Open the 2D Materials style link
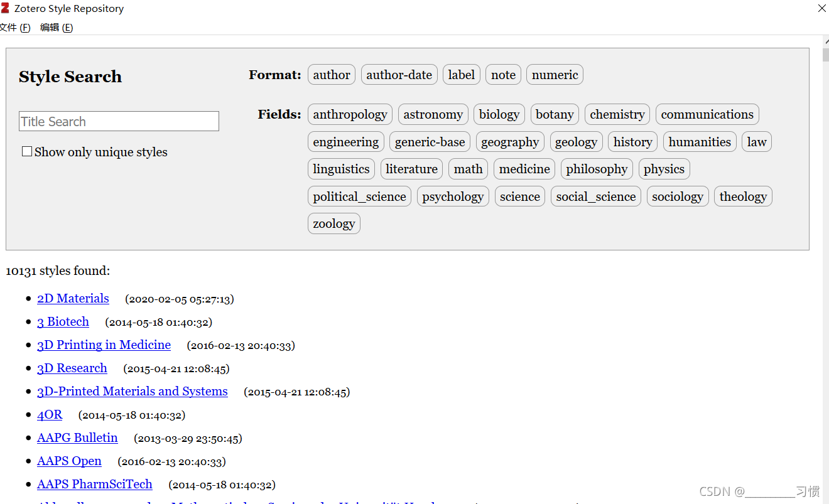Screen dimensions: 829x504 (x=73, y=299)
